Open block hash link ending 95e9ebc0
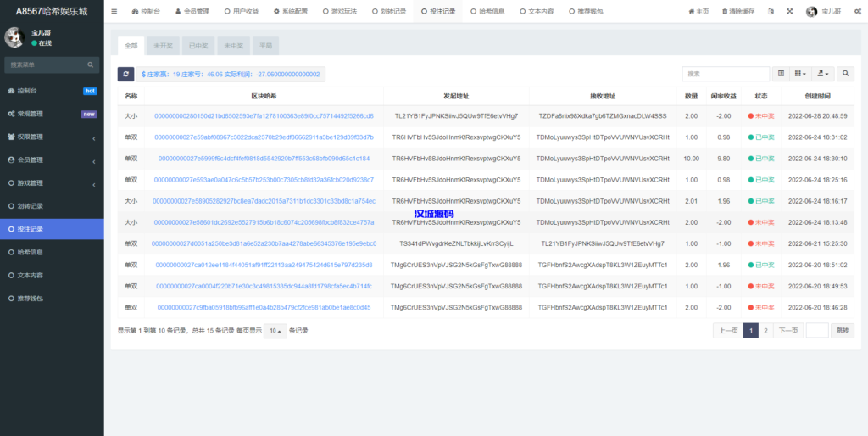This screenshot has width=868, height=436. click(264, 243)
